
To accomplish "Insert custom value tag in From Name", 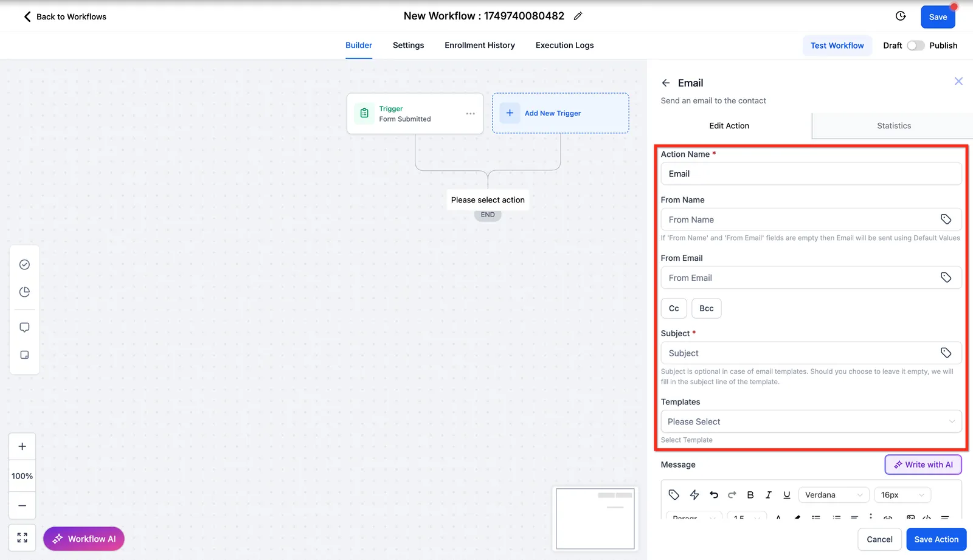I will pyautogui.click(x=946, y=220).
